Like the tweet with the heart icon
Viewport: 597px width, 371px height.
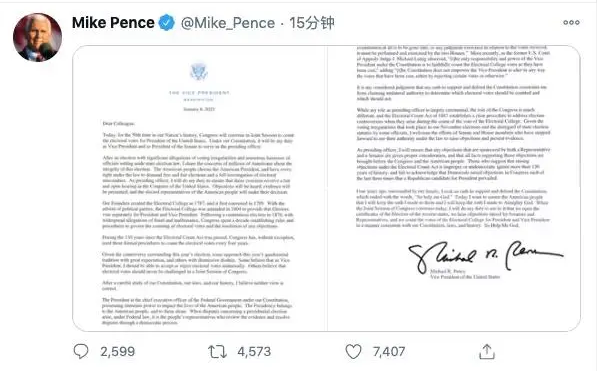(353, 351)
